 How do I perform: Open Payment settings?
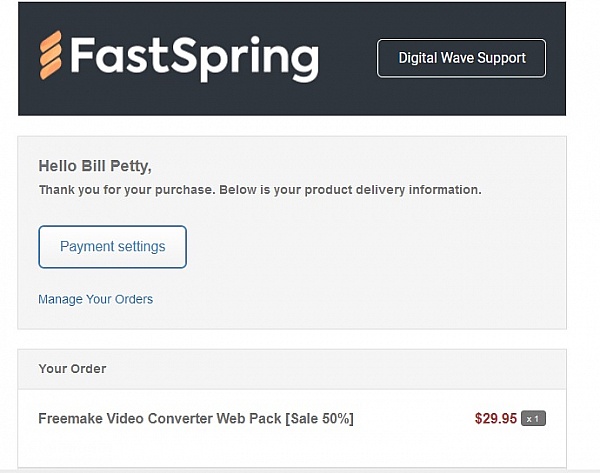pyautogui.click(x=112, y=246)
